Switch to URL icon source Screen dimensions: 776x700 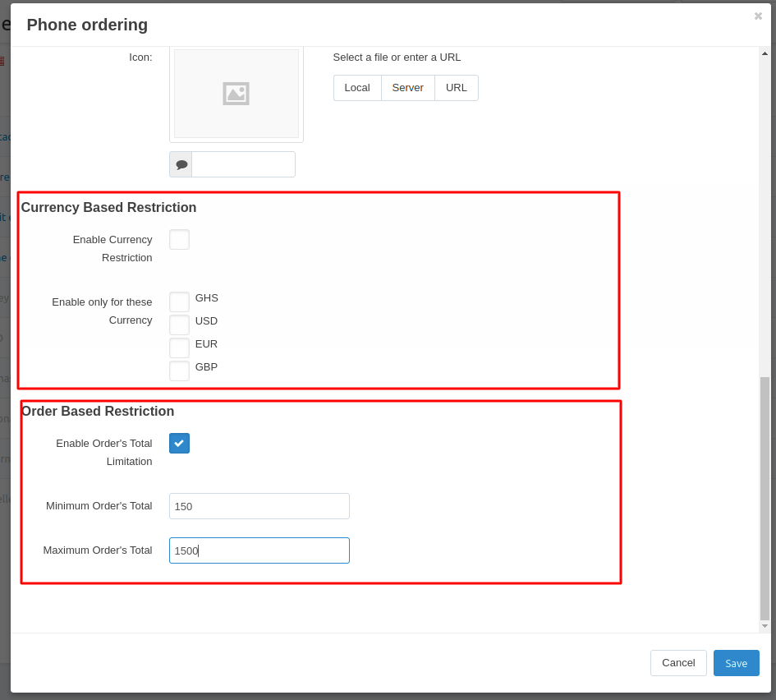457,88
